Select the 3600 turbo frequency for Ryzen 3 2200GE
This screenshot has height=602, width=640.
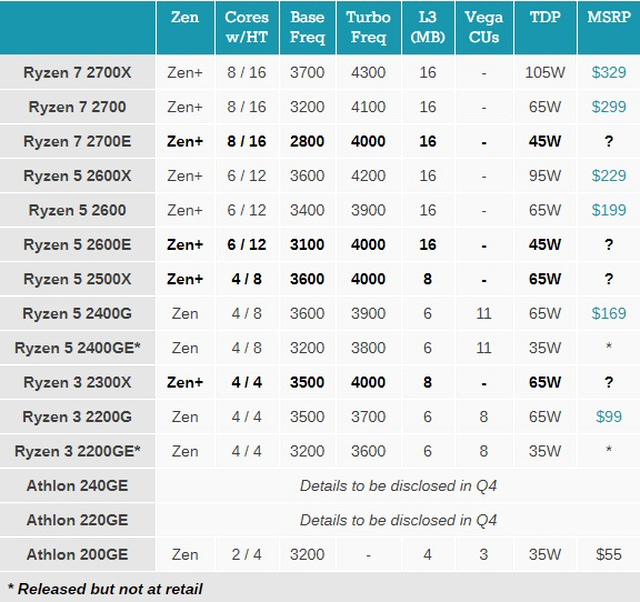pos(368,451)
